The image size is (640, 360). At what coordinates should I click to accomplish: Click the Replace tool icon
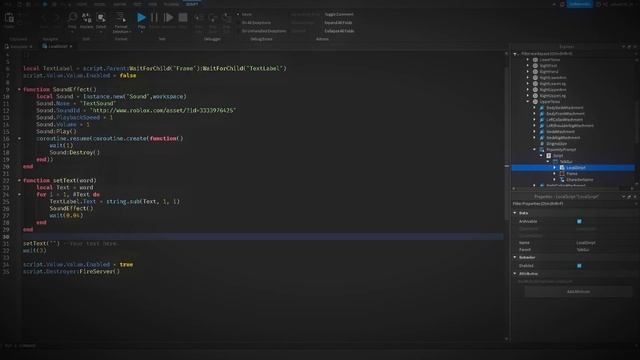pyautogui.click(x=87, y=17)
